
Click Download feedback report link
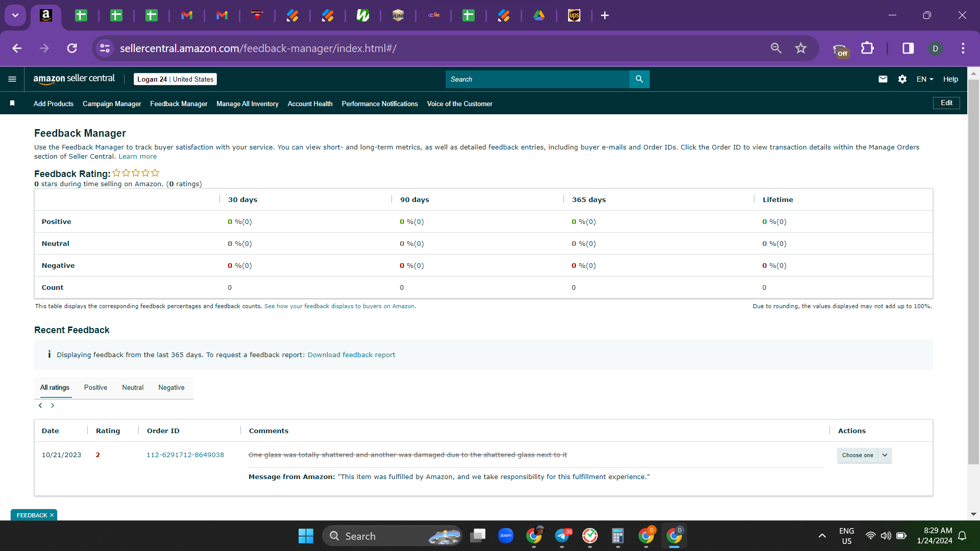click(351, 355)
